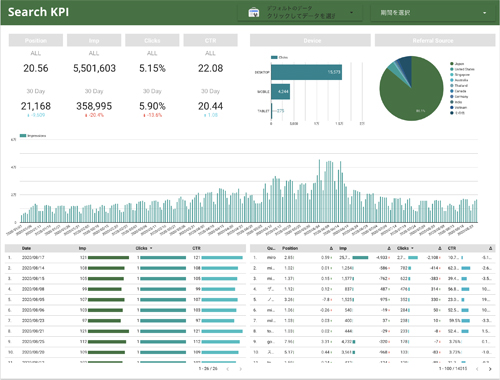This screenshot has height=380, width=500.
Task: Click the previous page arrow under query table
Action: [477, 369]
